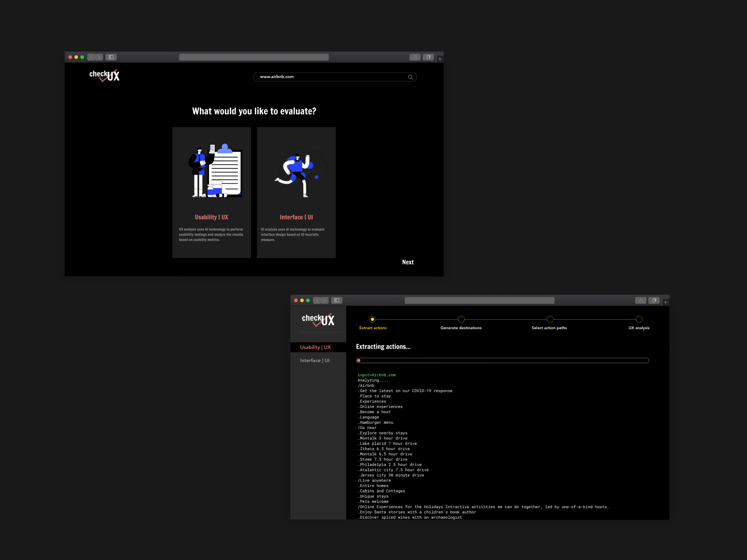Screen dimensions: 747x560
Task: Go forward in the bottom browser window
Action: tap(325, 300)
